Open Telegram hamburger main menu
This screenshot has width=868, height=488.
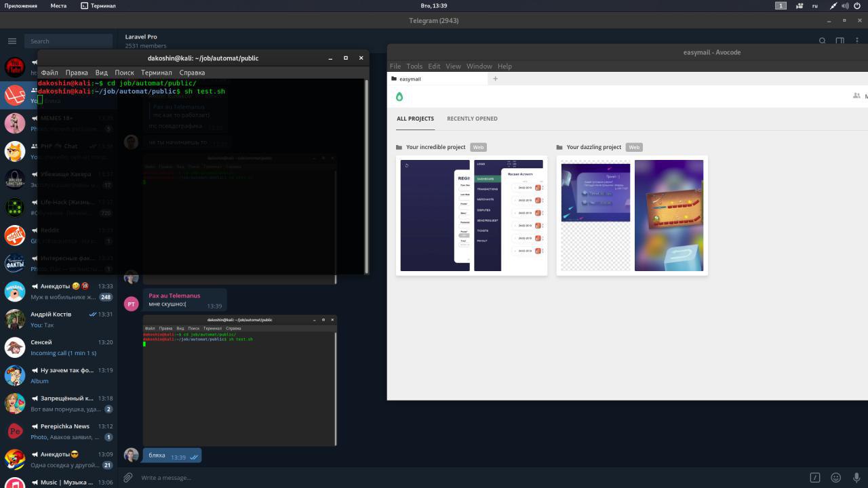coord(12,41)
